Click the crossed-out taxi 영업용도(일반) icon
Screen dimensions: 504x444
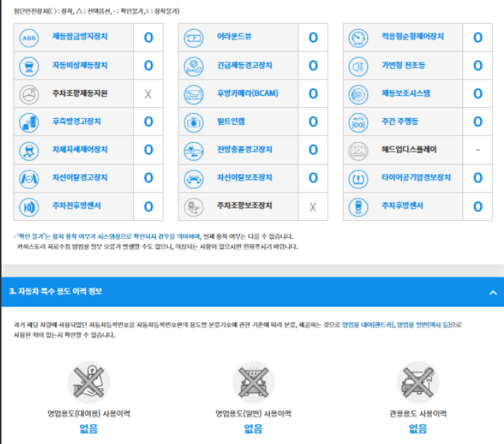pyautogui.click(x=253, y=382)
